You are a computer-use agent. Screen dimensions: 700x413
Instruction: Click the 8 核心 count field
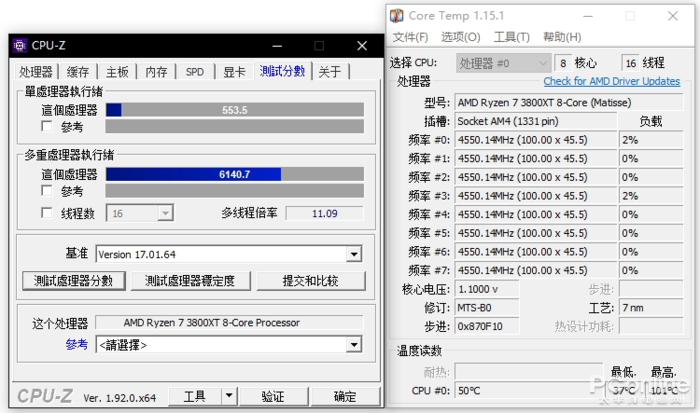(x=563, y=63)
